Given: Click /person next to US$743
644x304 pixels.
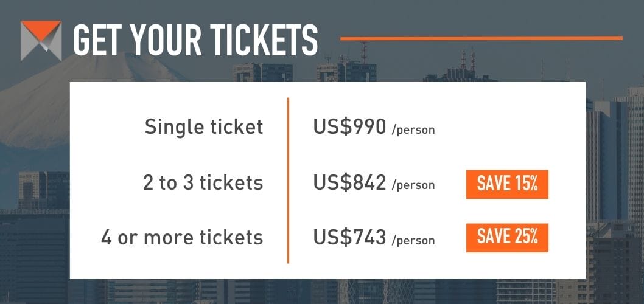Looking at the screenshot, I should point(414,240).
